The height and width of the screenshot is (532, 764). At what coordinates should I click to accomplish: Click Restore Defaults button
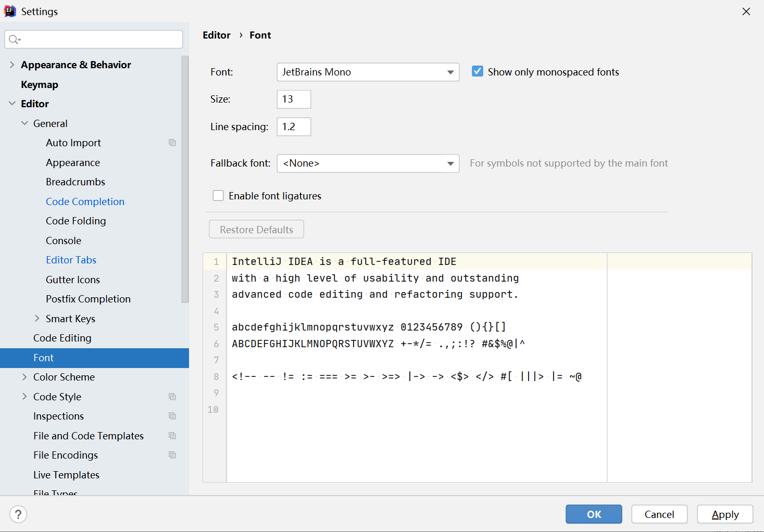[x=256, y=230]
